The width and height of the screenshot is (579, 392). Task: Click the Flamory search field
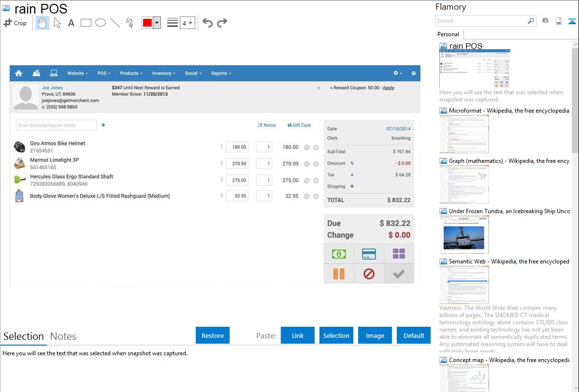[481, 21]
